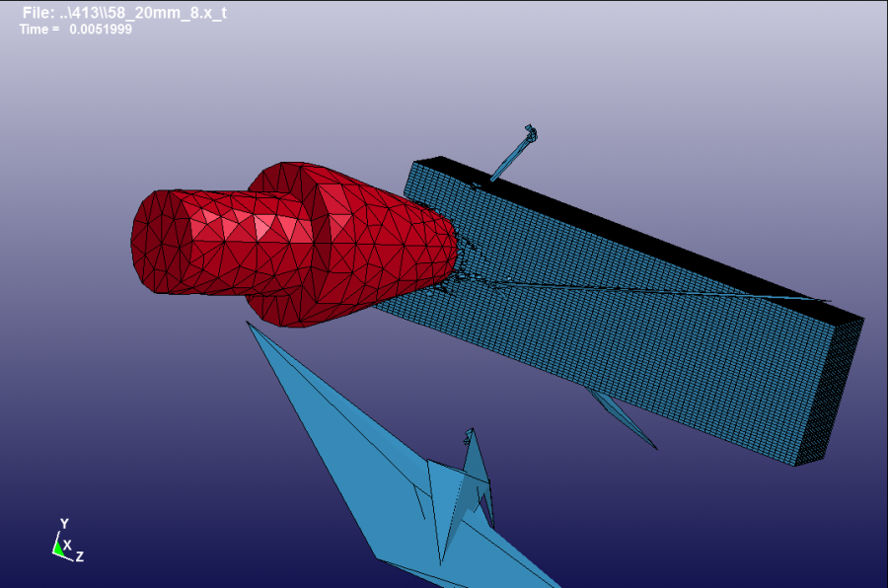
Task: Click the 'File: ..\413\58_20mm_8.x_t' title text
Action: [x=124, y=13]
